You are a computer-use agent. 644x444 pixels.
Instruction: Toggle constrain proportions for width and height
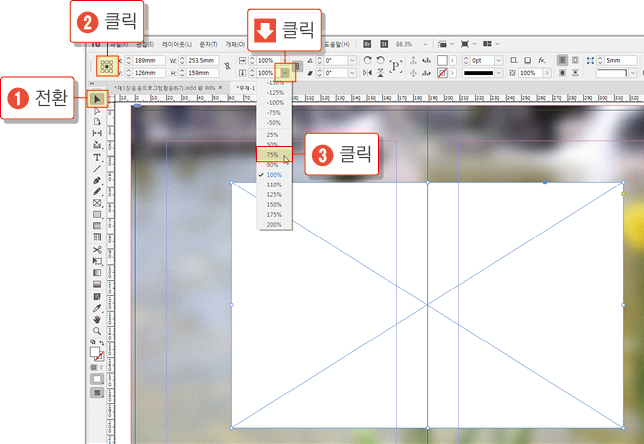[x=227, y=66]
